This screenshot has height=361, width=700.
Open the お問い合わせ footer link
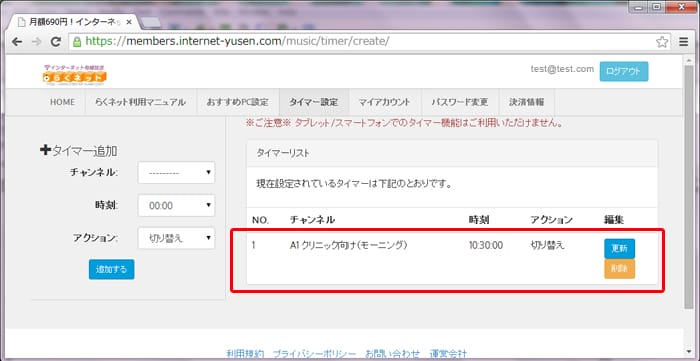(393, 354)
